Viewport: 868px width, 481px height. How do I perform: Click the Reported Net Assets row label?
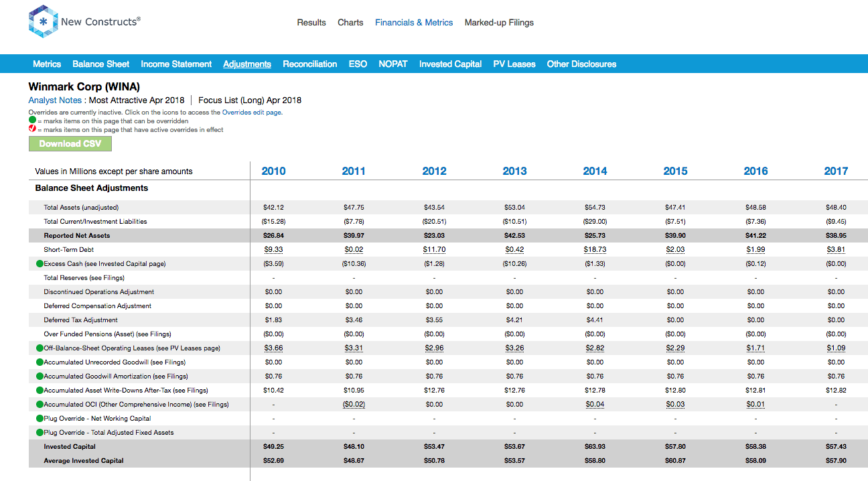click(x=77, y=236)
